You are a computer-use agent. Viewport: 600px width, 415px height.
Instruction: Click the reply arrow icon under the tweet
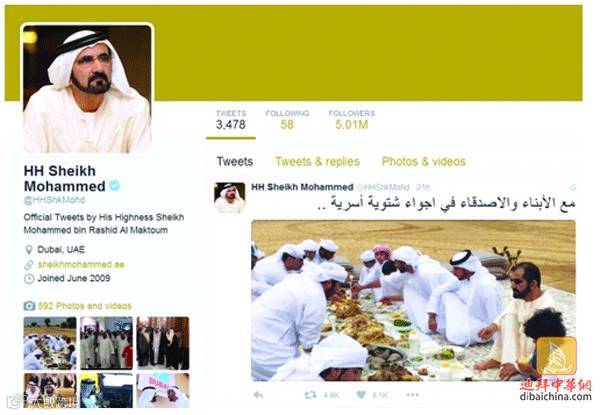(258, 394)
